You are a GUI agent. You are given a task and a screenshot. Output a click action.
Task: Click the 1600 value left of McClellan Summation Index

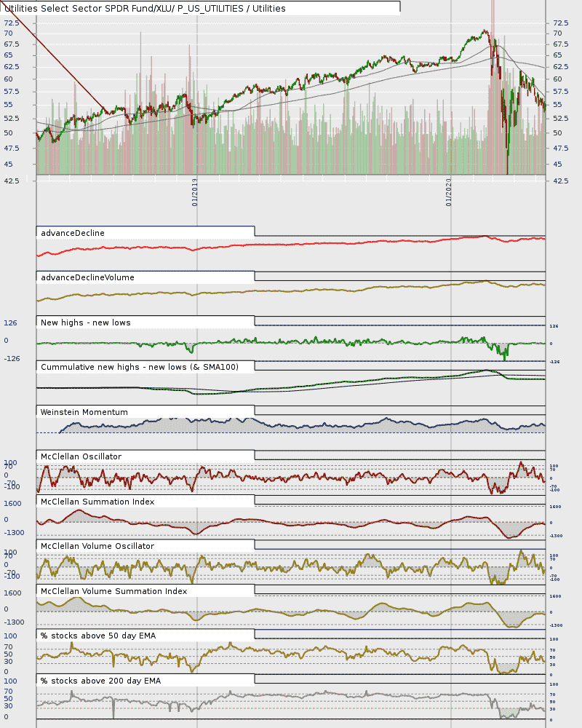point(12,503)
